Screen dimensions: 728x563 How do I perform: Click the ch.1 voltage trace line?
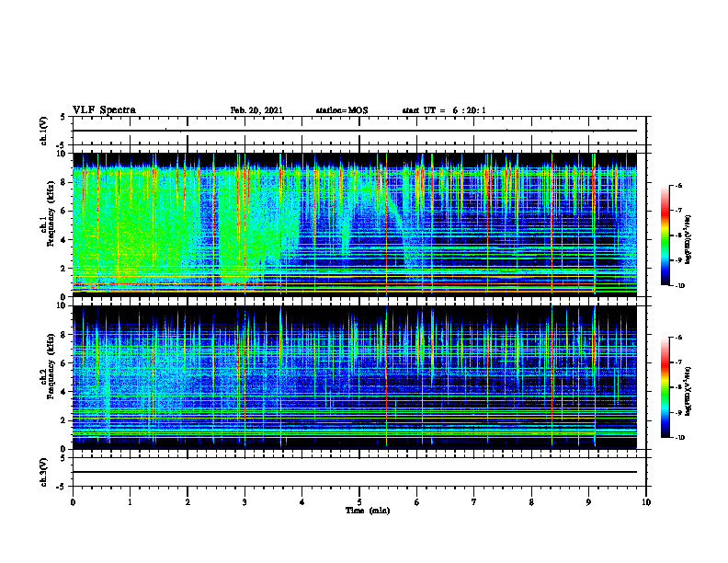point(355,131)
